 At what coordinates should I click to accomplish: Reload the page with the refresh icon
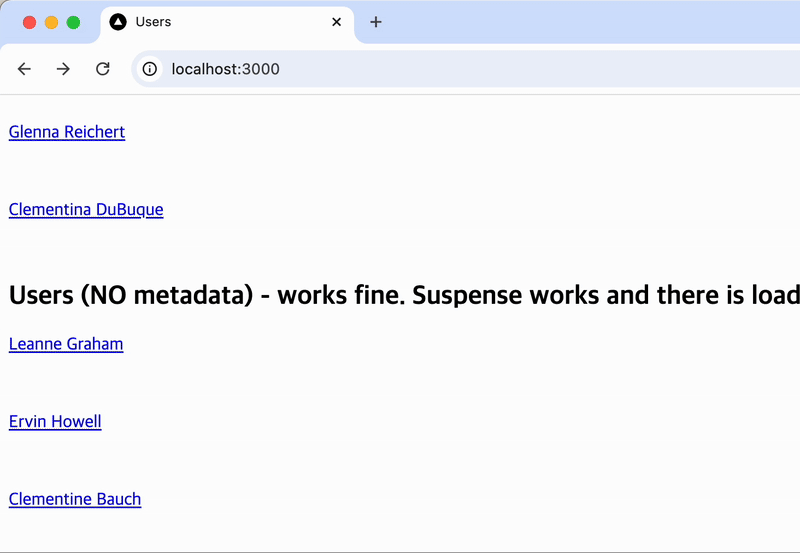[103, 69]
